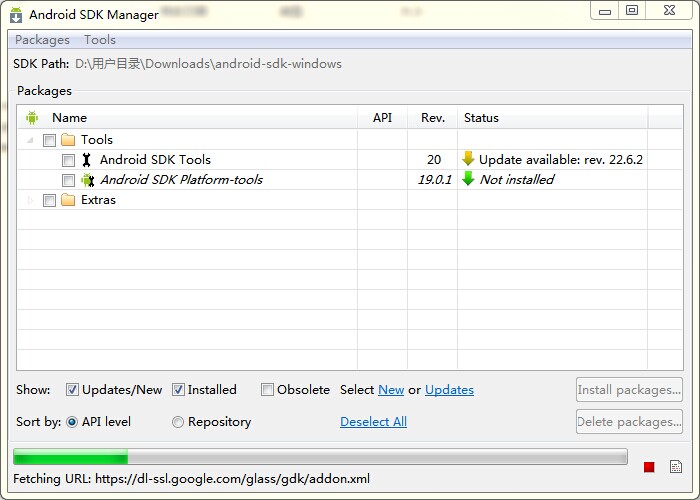
Task: Uncheck the Updates/New checkbox
Action: [x=72, y=390]
